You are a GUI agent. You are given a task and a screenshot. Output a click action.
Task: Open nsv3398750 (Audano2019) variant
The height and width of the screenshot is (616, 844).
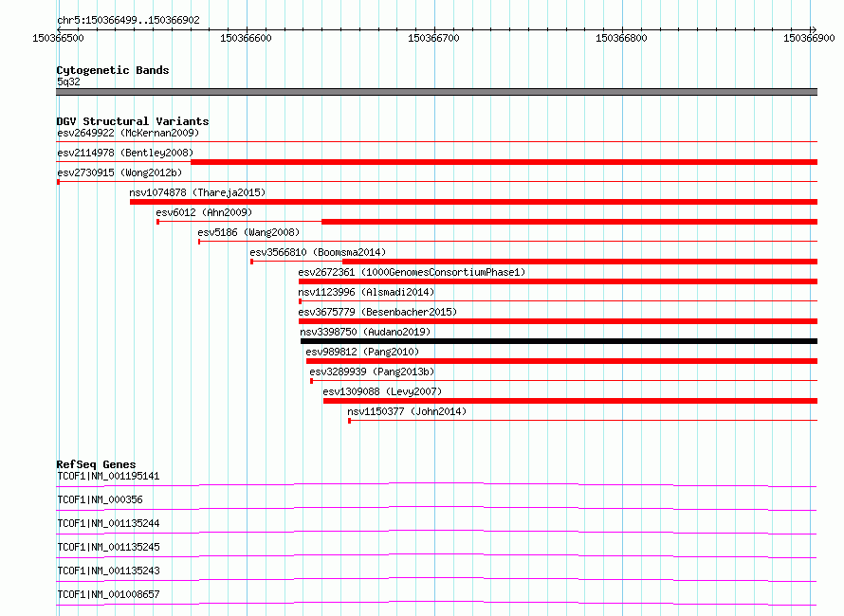[365, 332]
